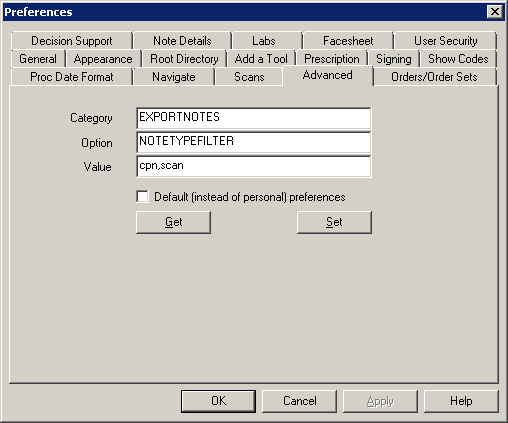Click the Value field with cpn,scan
The height and width of the screenshot is (423, 508).
[x=254, y=166]
